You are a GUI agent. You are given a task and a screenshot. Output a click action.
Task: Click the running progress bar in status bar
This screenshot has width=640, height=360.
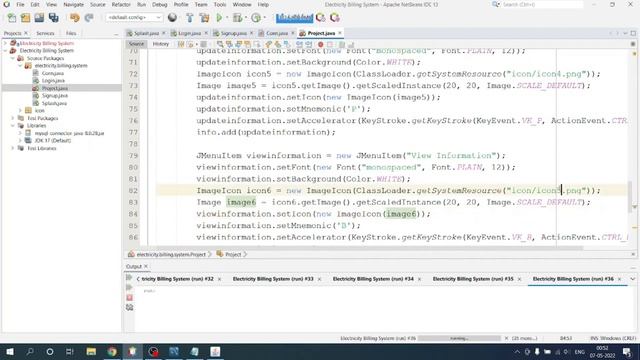point(459,338)
